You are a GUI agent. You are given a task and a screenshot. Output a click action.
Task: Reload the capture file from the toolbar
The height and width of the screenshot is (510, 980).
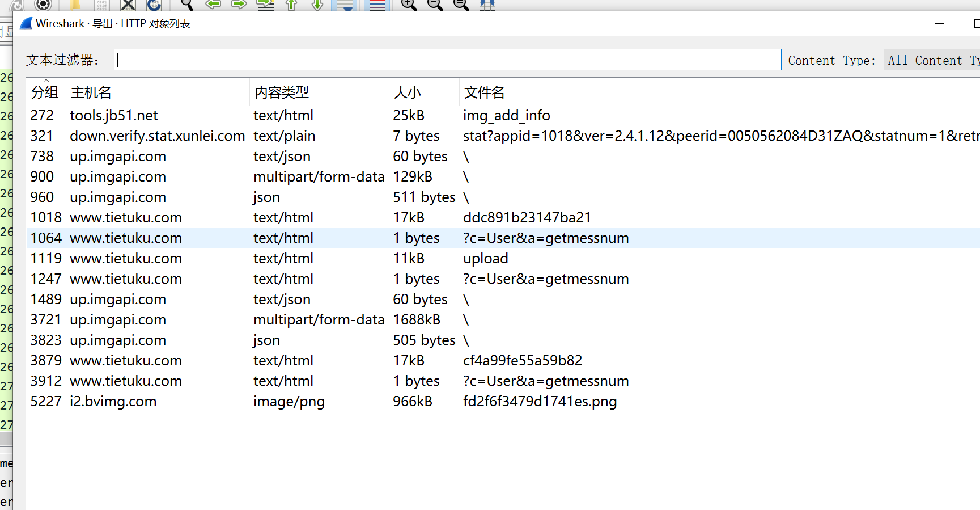point(154,5)
